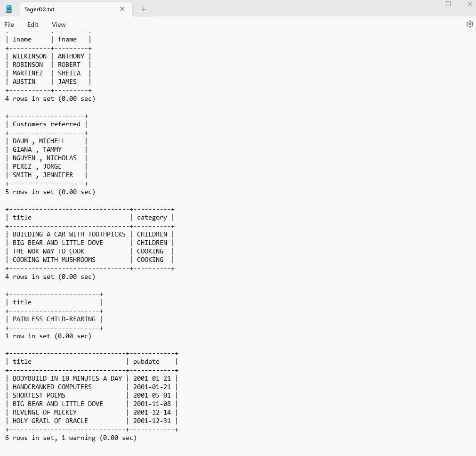Maximize the Notepad window

[448, 4]
